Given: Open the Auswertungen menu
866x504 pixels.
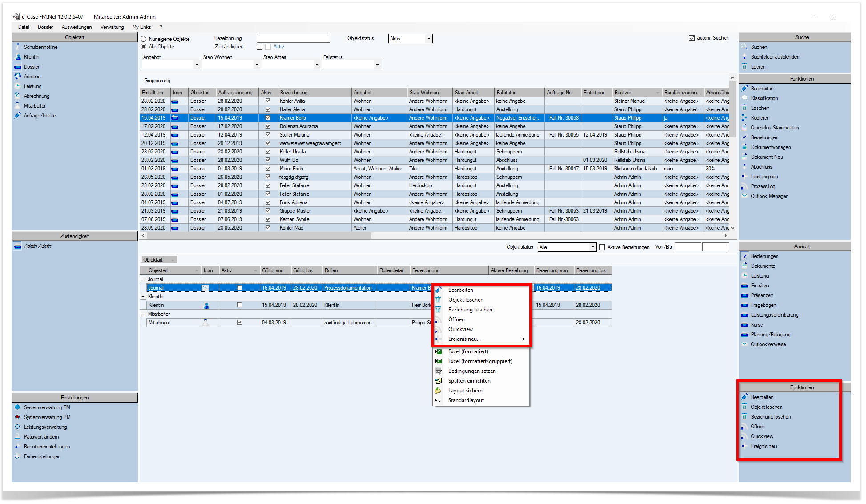Looking at the screenshot, I should coord(77,27).
